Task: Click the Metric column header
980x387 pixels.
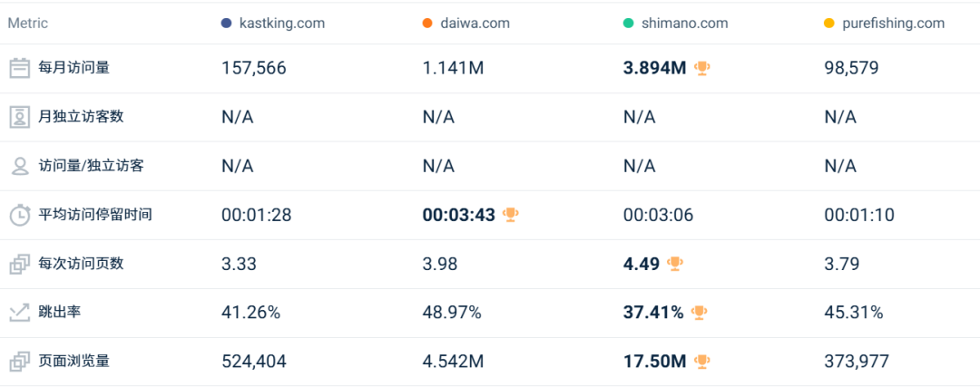Action: [28, 24]
